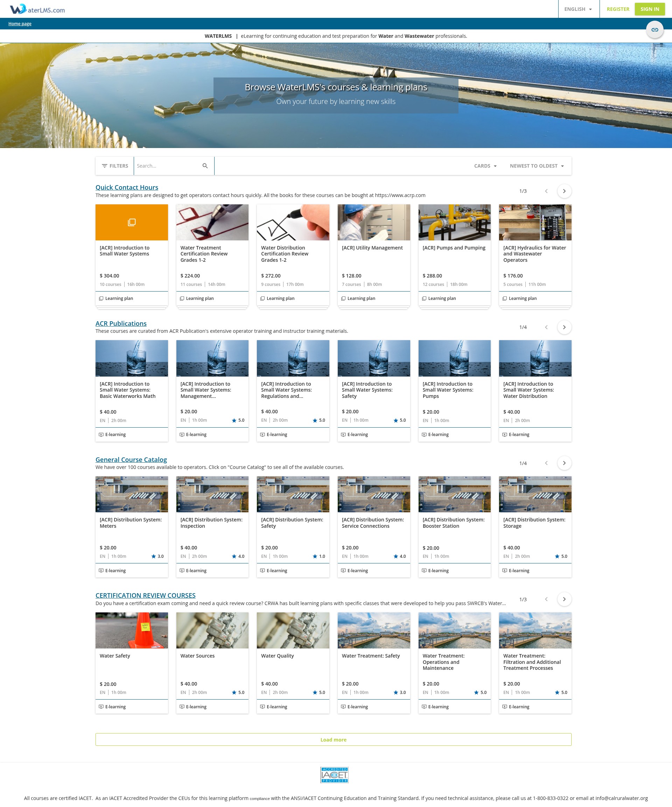Click the star rating on Water Sources card
The height and width of the screenshot is (807, 672).
point(238,692)
